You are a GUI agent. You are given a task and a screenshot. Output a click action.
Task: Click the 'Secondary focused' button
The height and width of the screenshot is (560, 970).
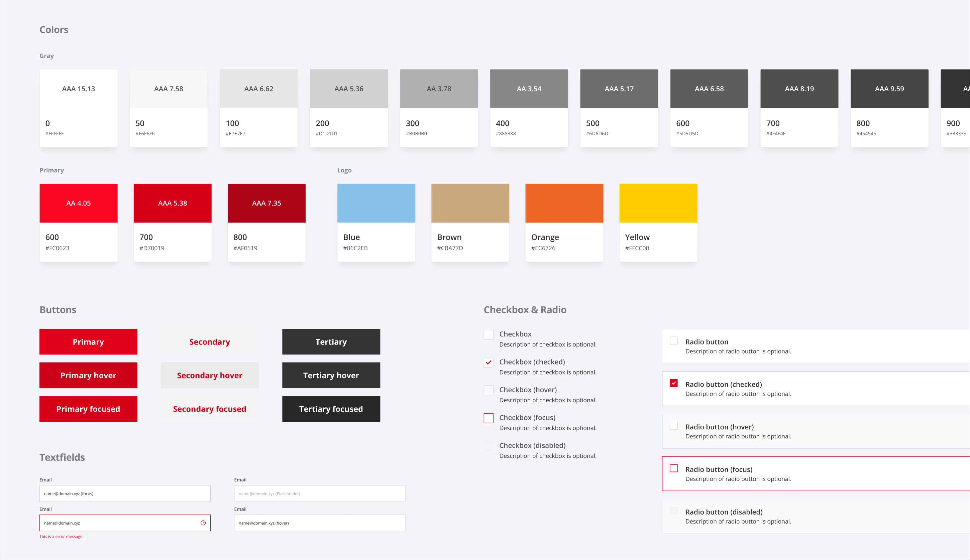[210, 409]
